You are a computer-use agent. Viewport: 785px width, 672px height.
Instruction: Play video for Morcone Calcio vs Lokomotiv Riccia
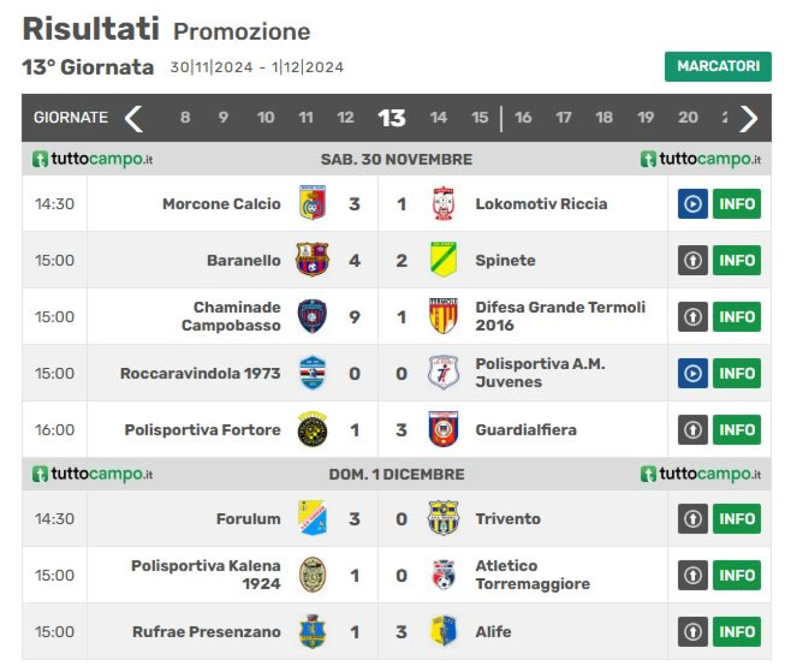coord(692,204)
